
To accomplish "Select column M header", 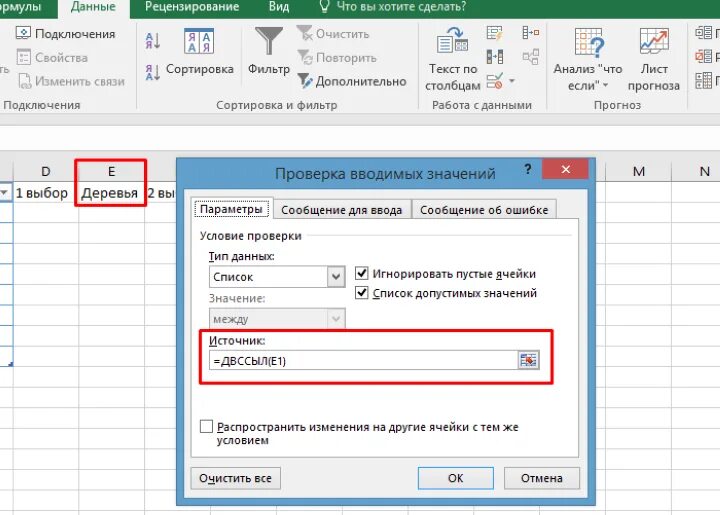I will pyautogui.click(x=639, y=171).
